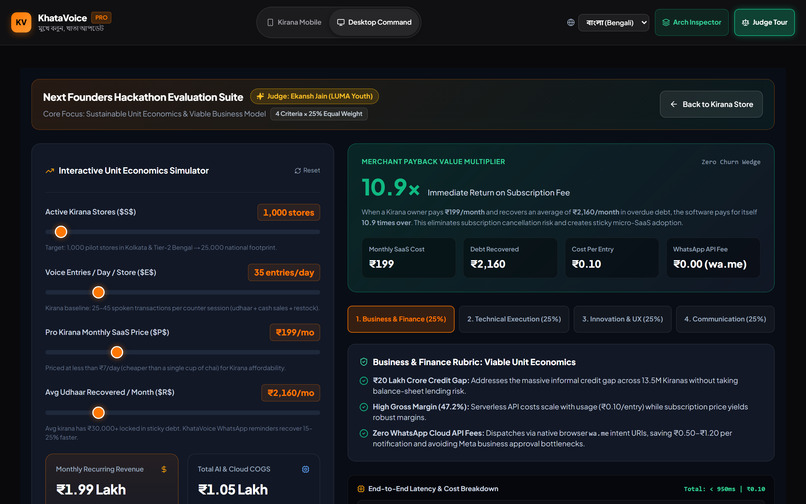The width and height of the screenshot is (806, 504).
Task: Click the ₹1.05 Lakh COGS value
Action: coord(233,490)
